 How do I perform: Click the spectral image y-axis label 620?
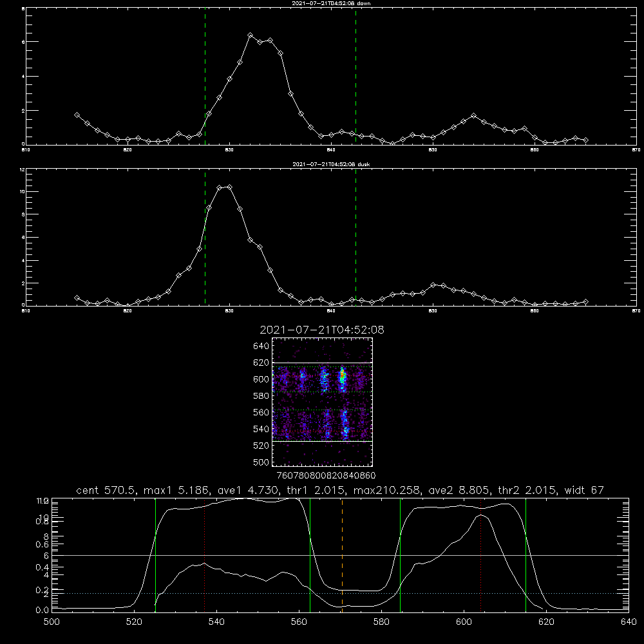coord(261,363)
